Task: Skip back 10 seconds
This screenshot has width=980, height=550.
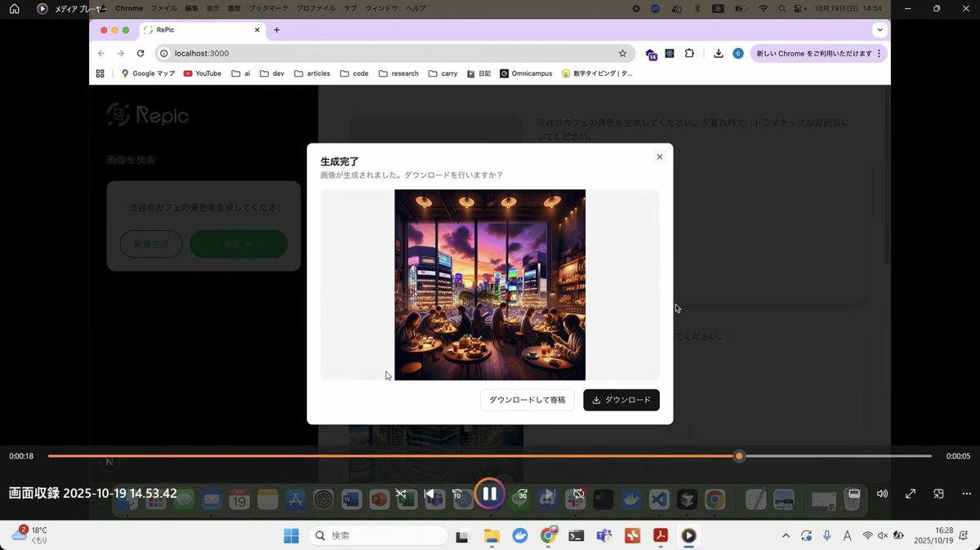Action: [x=457, y=494]
